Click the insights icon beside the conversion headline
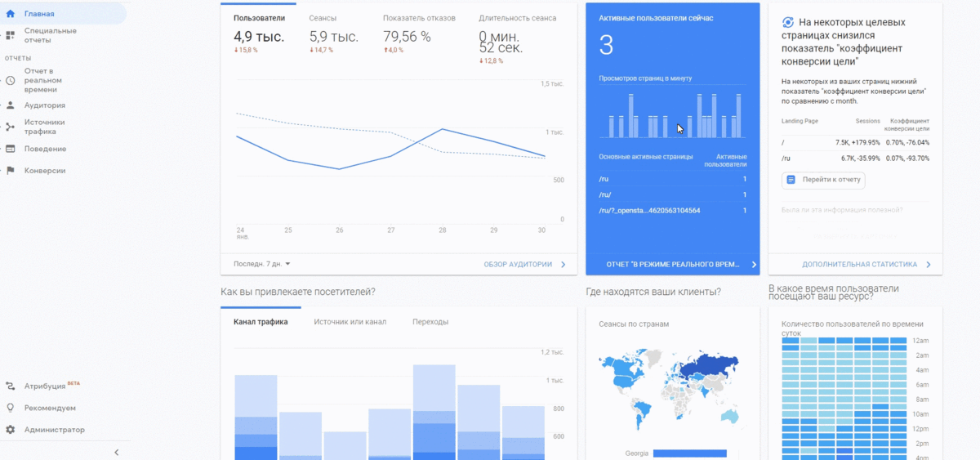The width and height of the screenshot is (980, 460). (788, 23)
